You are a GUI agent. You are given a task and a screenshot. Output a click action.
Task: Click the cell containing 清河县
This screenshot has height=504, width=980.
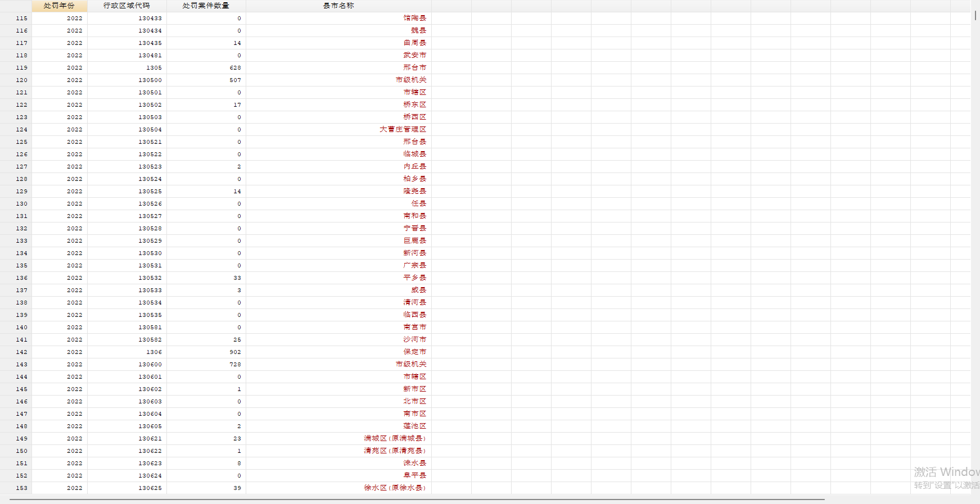[x=338, y=303]
